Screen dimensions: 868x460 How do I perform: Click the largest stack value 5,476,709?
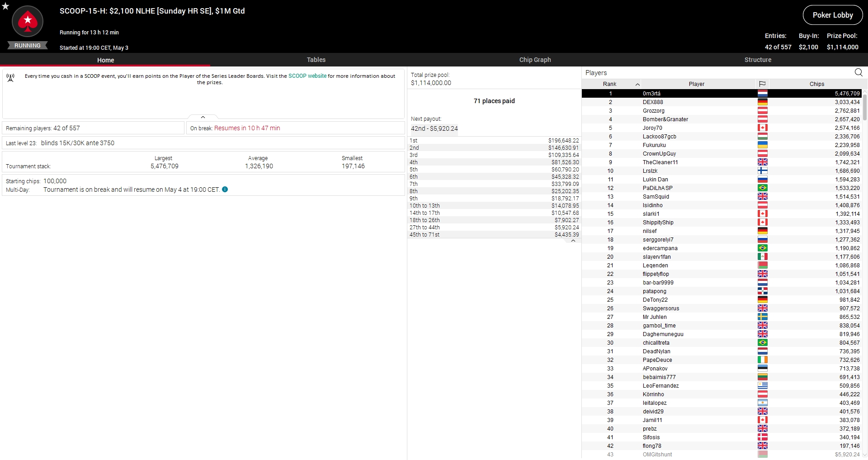tap(165, 166)
